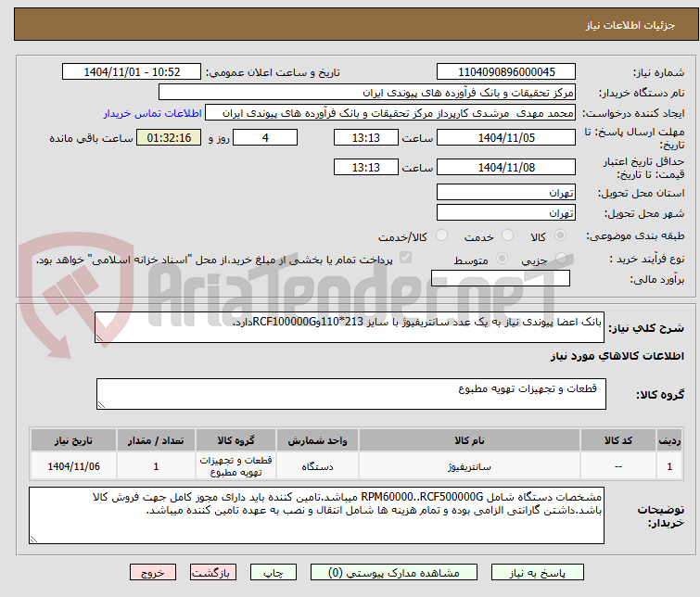Image resolution: width=700 pixels, height=597 pixels.
Task: Select the 'جزیی' purchase type radio
Action: [561, 258]
